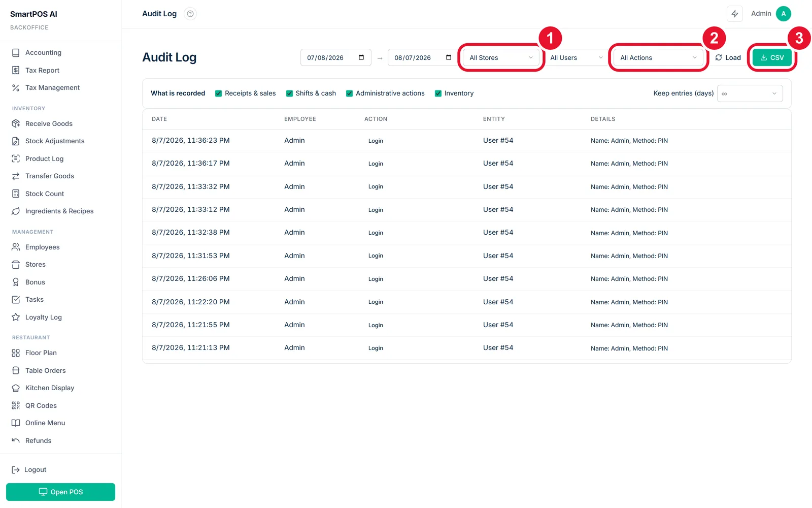
Task: Uncheck Inventory recording
Action: (x=438, y=93)
